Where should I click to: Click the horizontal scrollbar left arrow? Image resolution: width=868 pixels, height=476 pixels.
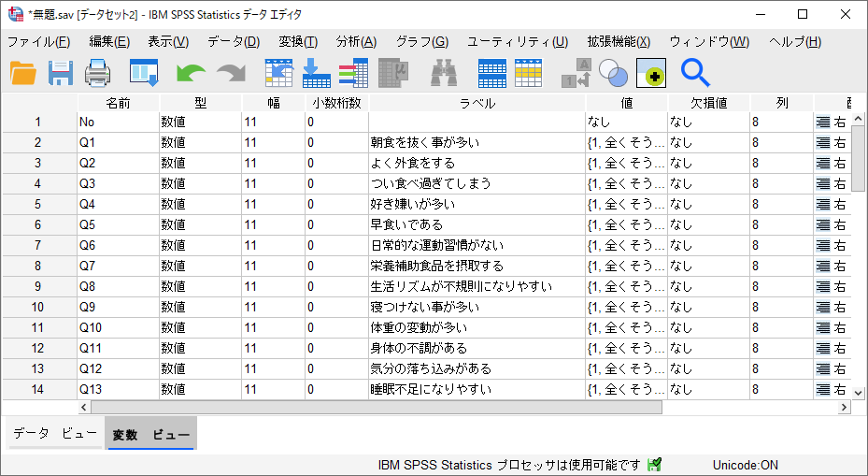(x=84, y=408)
